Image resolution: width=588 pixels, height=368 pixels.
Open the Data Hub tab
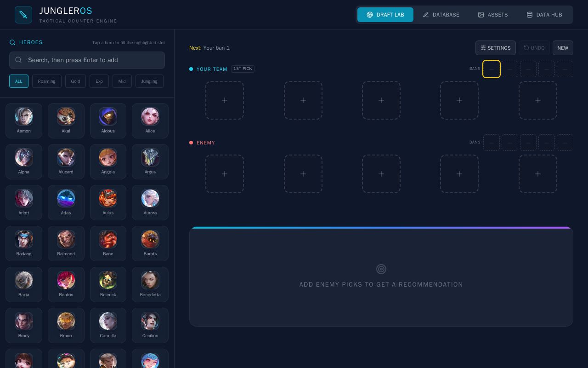point(544,15)
